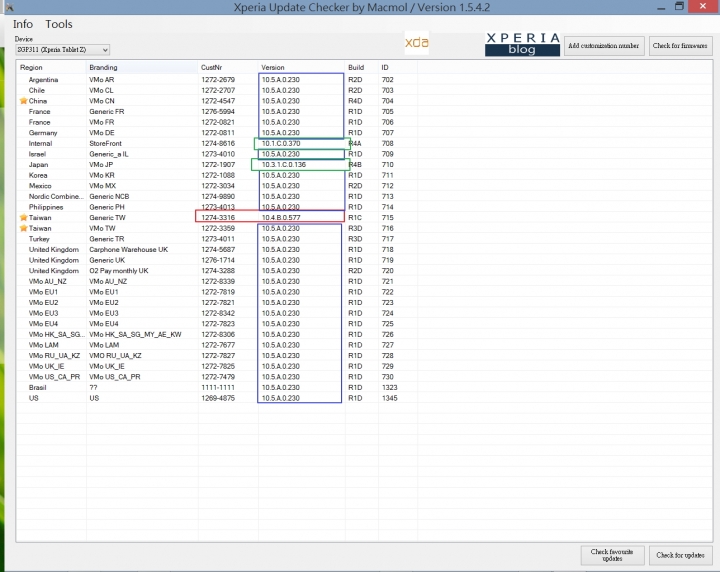720x572 pixels.
Task: Click the Xperia blog logo
Action: click(522, 44)
